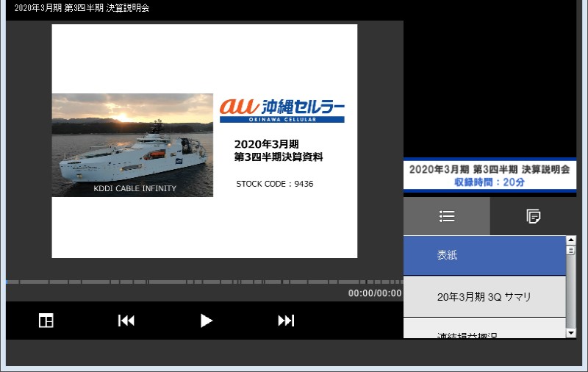This screenshot has width=588, height=372.
Task: Click the start of the playback progress bar
Action: tap(7, 282)
